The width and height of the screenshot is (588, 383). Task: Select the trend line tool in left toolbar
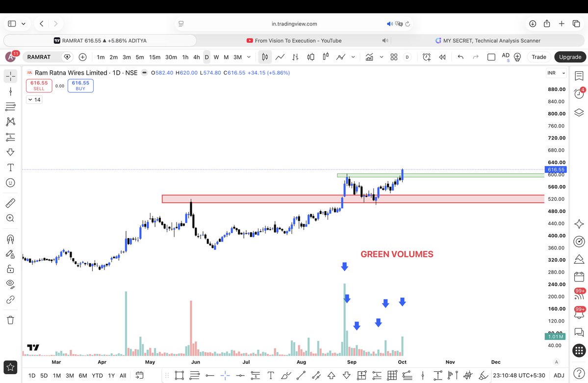pyautogui.click(x=10, y=92)
